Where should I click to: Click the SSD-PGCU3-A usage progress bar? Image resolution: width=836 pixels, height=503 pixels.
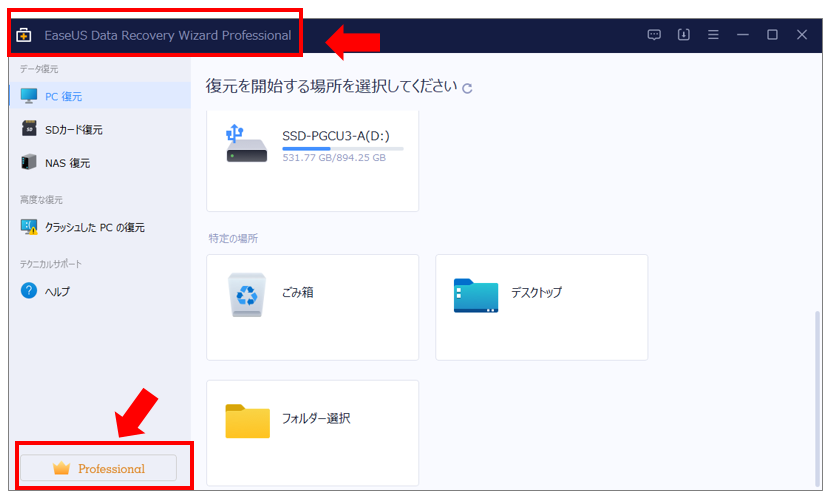pos(343,149)
